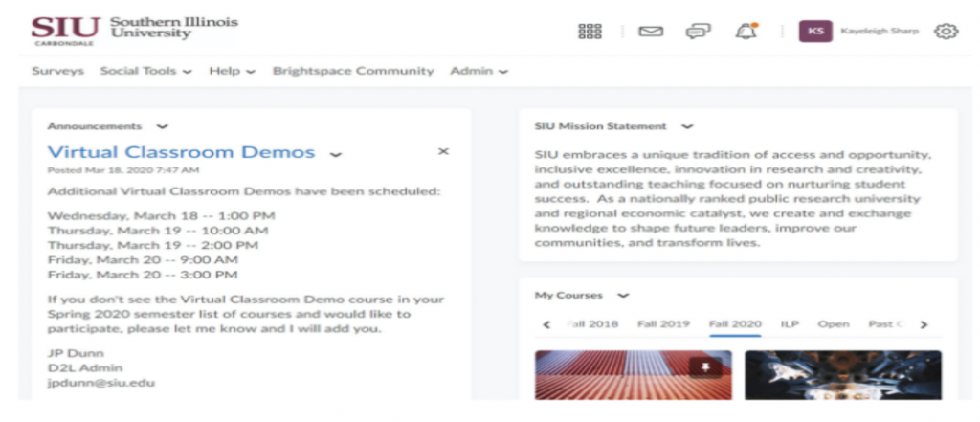Dismiss the Virtual Classroom Demos announcement
980x422 pixels.
pyautogui.click(x=443, y=151)
